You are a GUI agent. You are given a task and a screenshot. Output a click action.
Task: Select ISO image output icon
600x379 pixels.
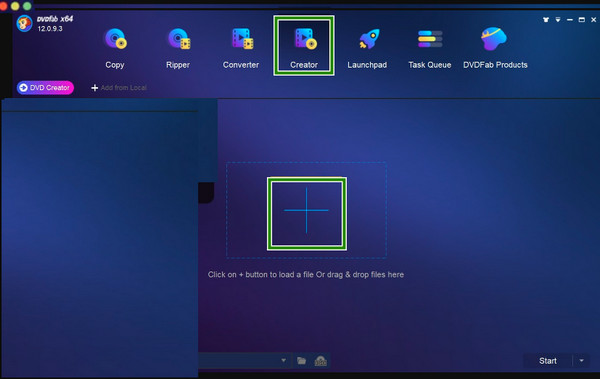coord(321,361)
